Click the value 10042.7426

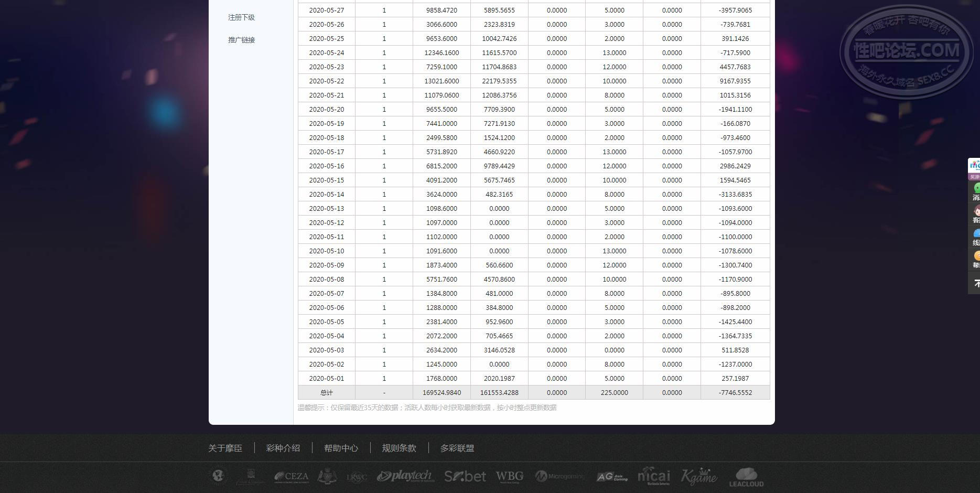point(499,38)
